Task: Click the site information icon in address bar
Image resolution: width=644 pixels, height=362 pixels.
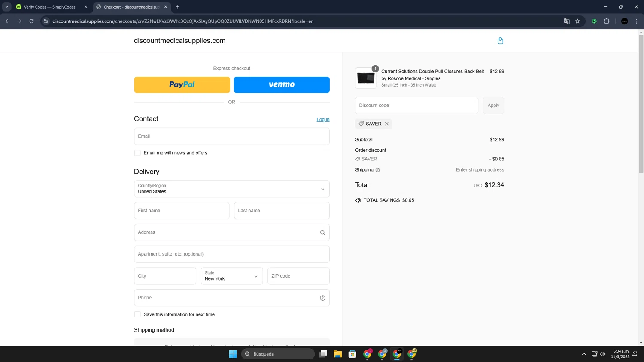Action: 46,21
